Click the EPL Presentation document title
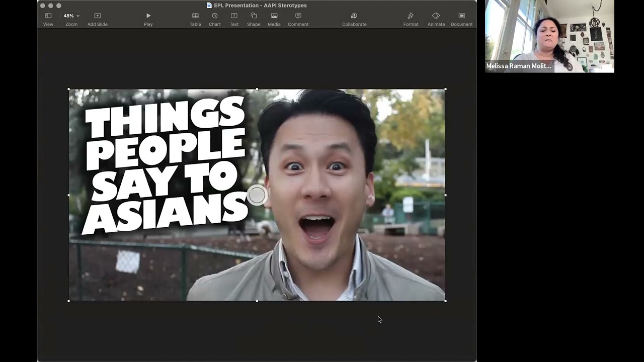The image size is (644, 362). coord(260,6)
